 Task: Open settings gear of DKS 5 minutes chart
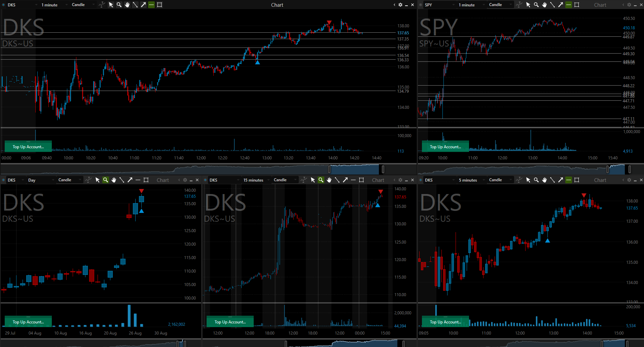[629, 180]
